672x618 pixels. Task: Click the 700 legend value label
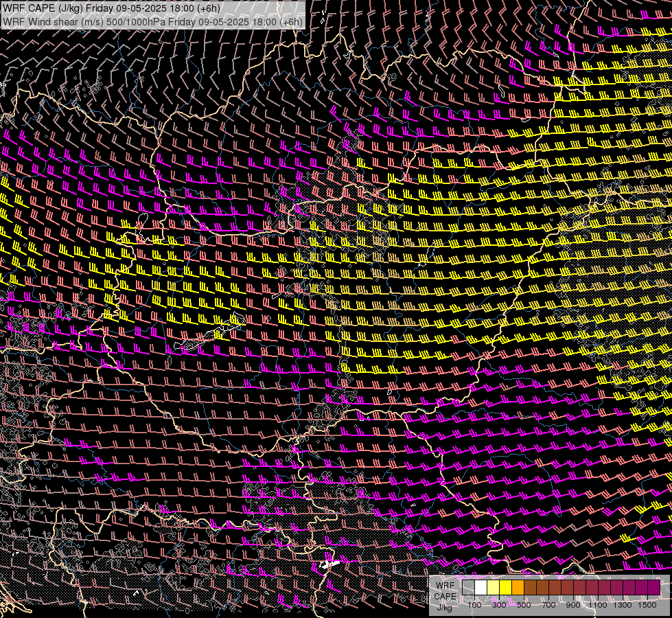[x=548, y=605]
